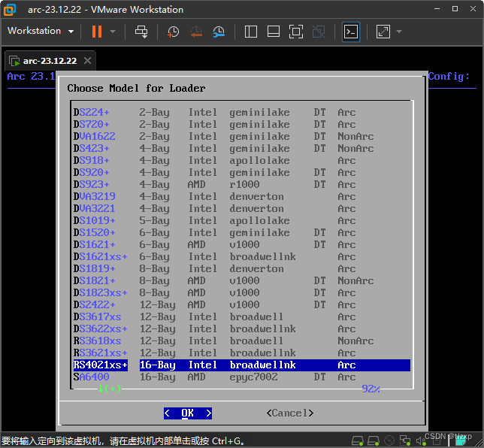
Task: Select the DS3617xs model row
Action: click(x=242, y=317)
